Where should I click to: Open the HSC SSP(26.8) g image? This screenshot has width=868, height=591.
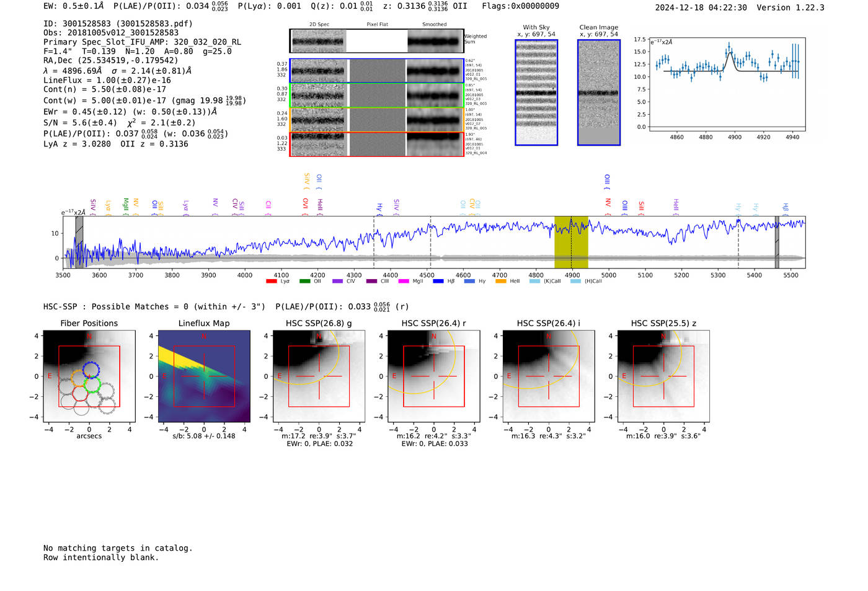pos(319,376)
